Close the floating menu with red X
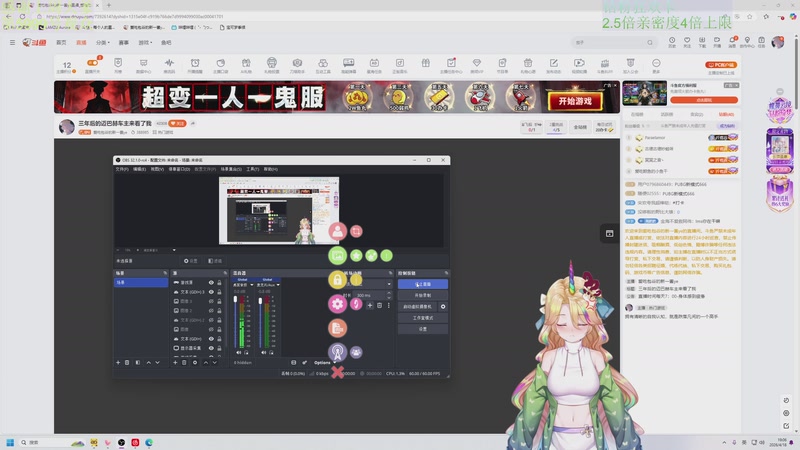Image resolution: width=800 pixels, height=450 pixels. coord(337,372)
